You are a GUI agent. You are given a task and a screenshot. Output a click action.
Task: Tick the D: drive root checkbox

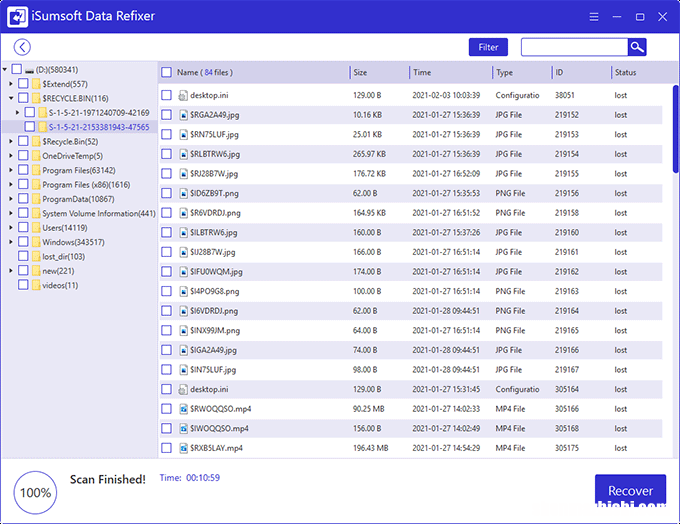pos(16,69)
